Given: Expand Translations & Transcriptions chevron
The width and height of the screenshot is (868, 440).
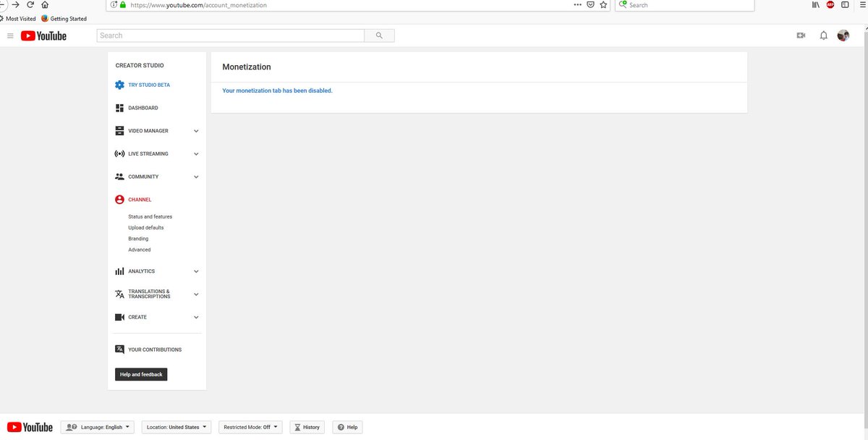Looking at the screenshot, I should click(196, 295).
